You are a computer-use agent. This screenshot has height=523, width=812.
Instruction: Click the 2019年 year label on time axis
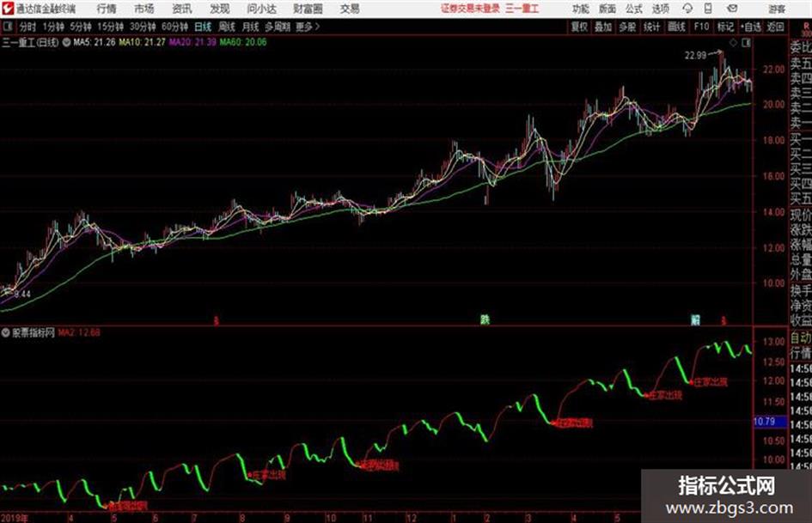click(x=15, y=518)
